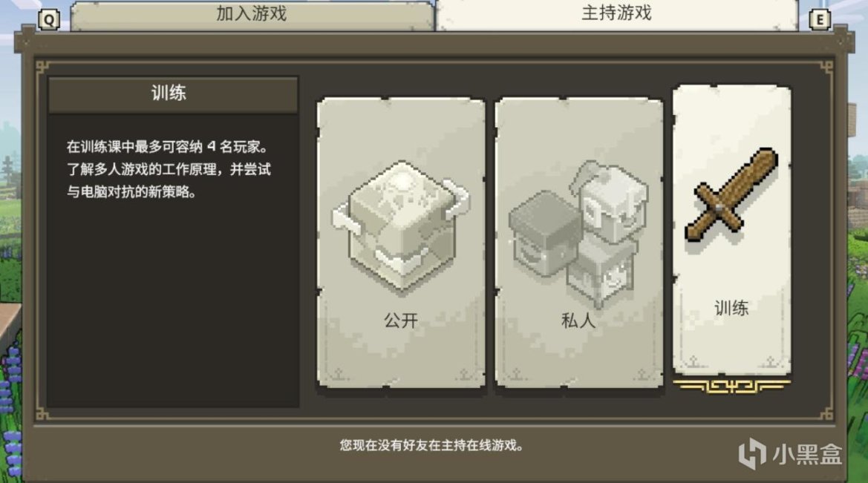Click the gold ornament under the 训练 card
Screen dimensions: 868x483
click(732, 386)
